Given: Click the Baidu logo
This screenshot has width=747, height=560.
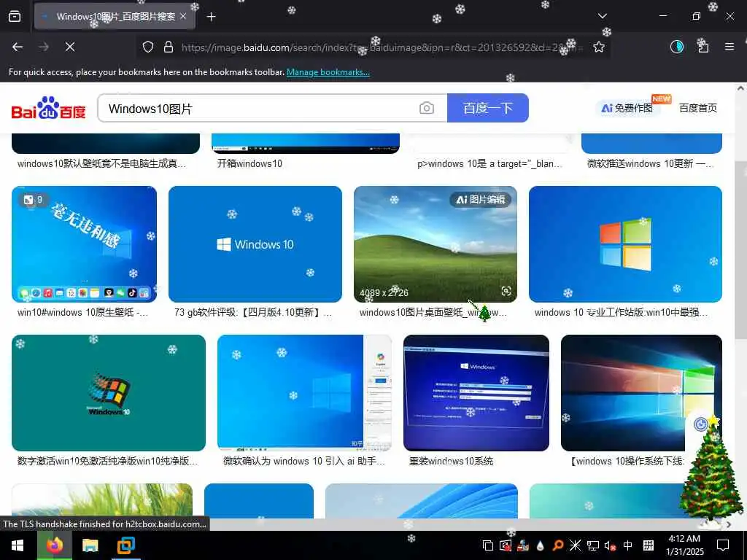Looking at the screenshot, I should pos(49,108).
